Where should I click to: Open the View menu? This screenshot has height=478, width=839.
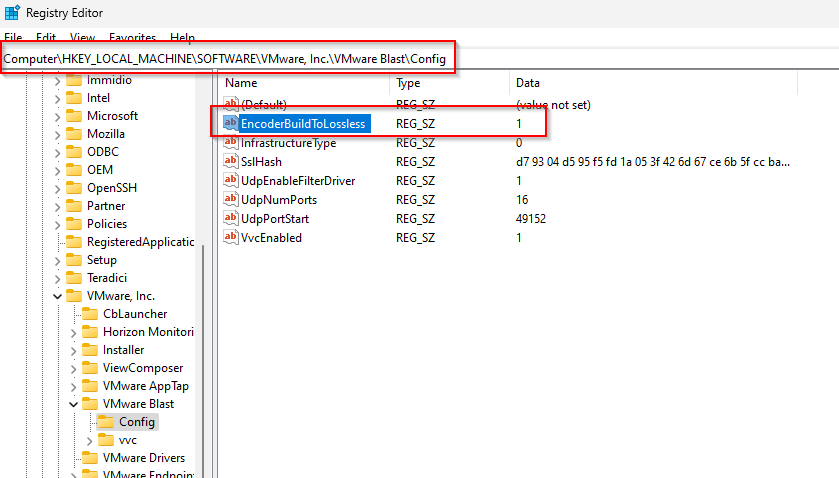[82, 37]
